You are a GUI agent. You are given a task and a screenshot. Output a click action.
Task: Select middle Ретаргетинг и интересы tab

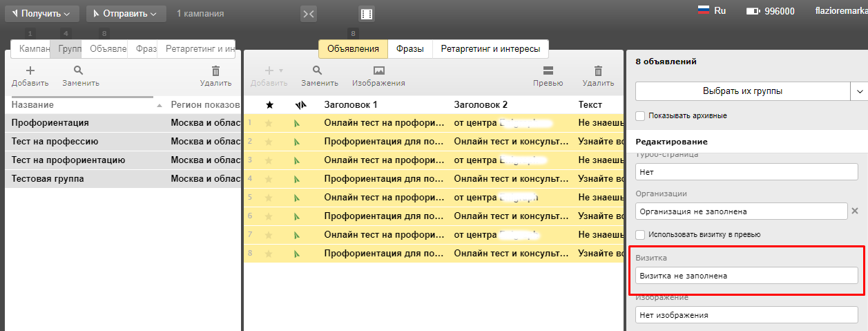(490, 49)
